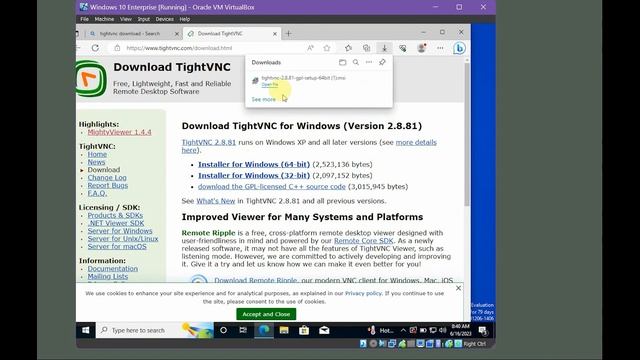This screenshot has height=360, width=640.
Task: Refresh the page in Edge
Action: [x=95, y=48]
